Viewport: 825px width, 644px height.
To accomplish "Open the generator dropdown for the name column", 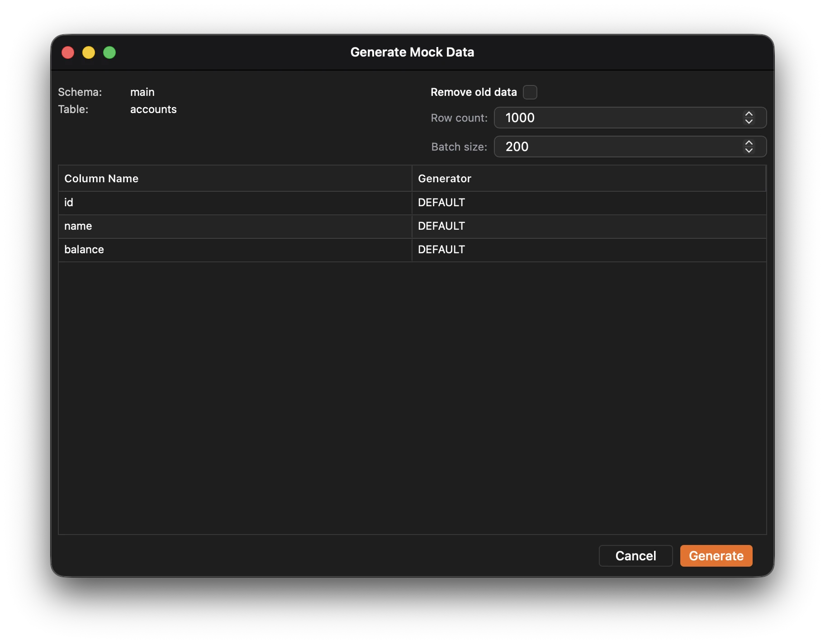I will pos(588,226).
